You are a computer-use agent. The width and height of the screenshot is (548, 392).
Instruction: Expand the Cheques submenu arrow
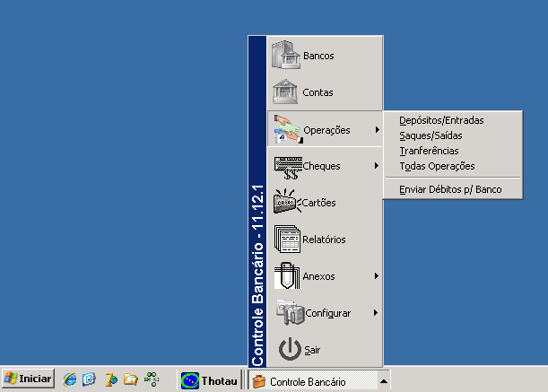click(x=377, y=166)
